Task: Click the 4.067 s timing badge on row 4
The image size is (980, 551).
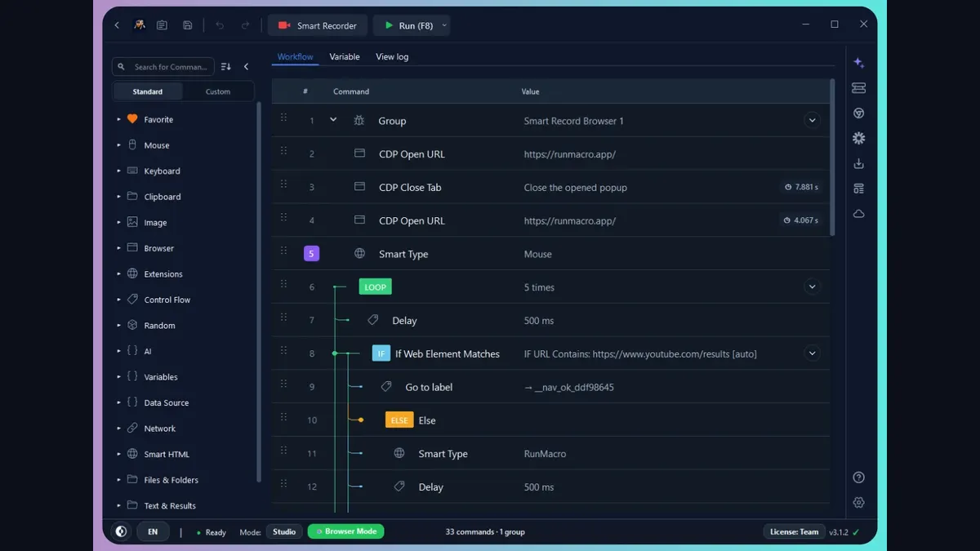Action: (800, 220)
